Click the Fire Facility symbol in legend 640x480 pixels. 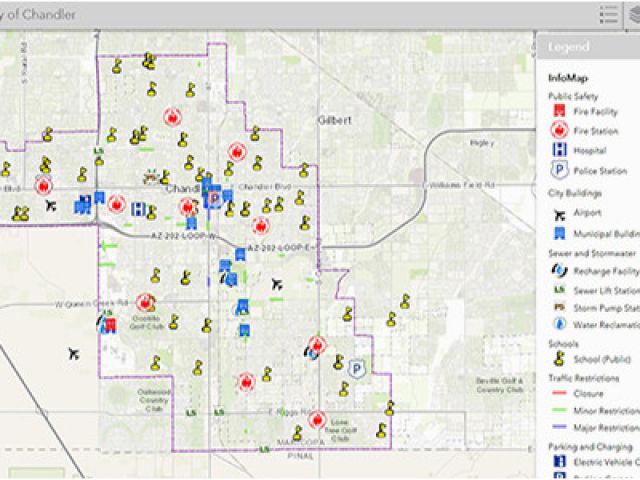tap(558, 112)
